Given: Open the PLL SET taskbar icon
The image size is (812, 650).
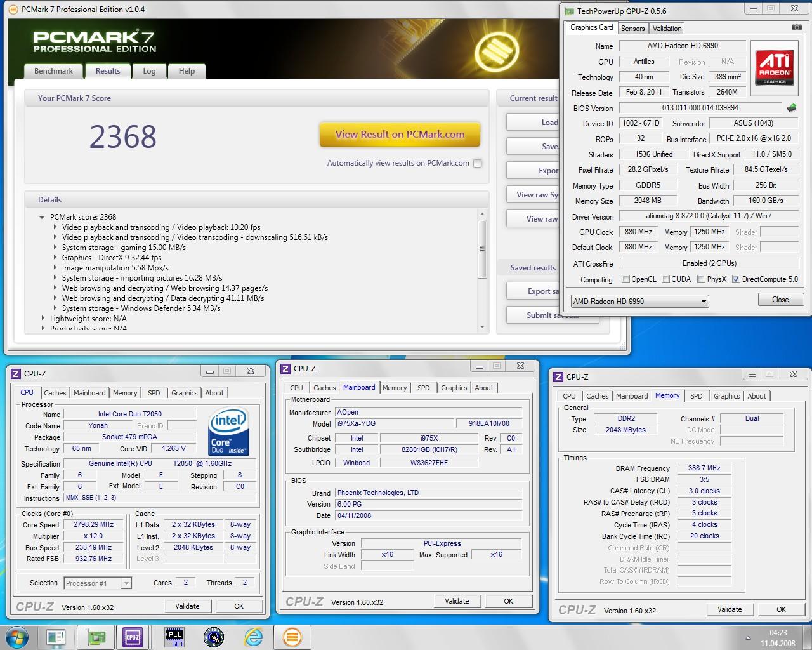Looking at the screenshot, I should (x=174, y=637).
